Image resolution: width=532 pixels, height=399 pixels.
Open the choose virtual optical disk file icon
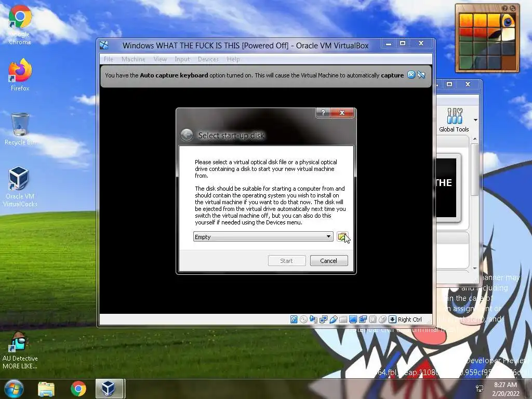click(342, 237)
